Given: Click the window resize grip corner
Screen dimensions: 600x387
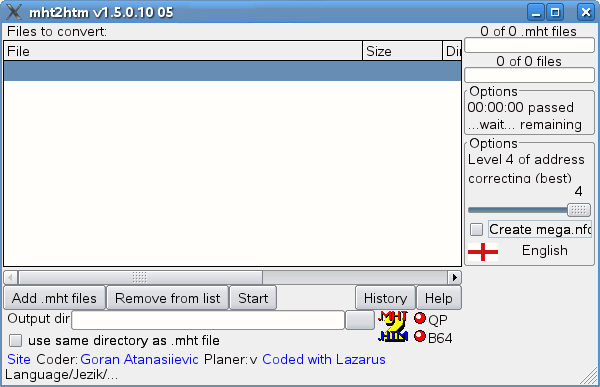Looking at the screenshot, I should (589, 376).
